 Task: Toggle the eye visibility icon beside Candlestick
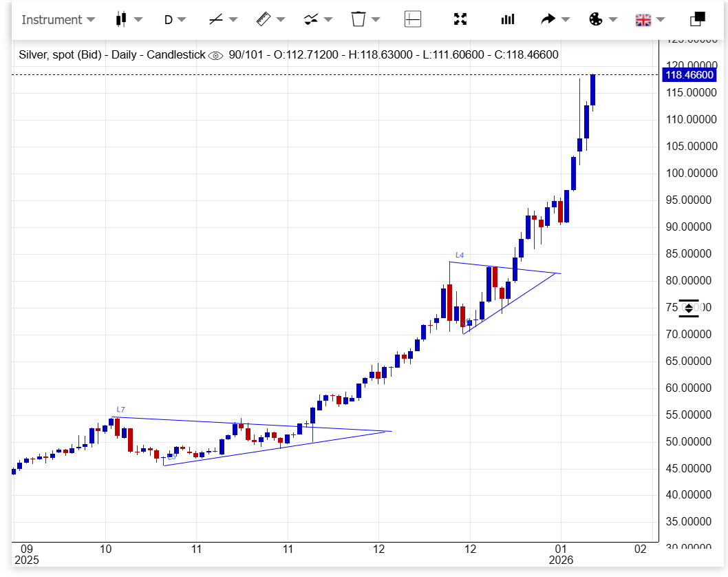click(x=216, y=55)
